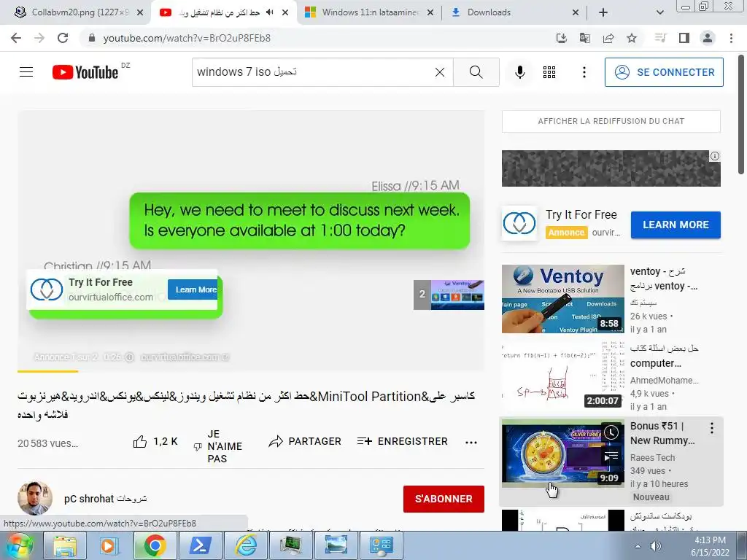This screenshot has height=560, width=747.
Task: Open YouTube settings three-dot menu
Action: (x=584, y=72)
